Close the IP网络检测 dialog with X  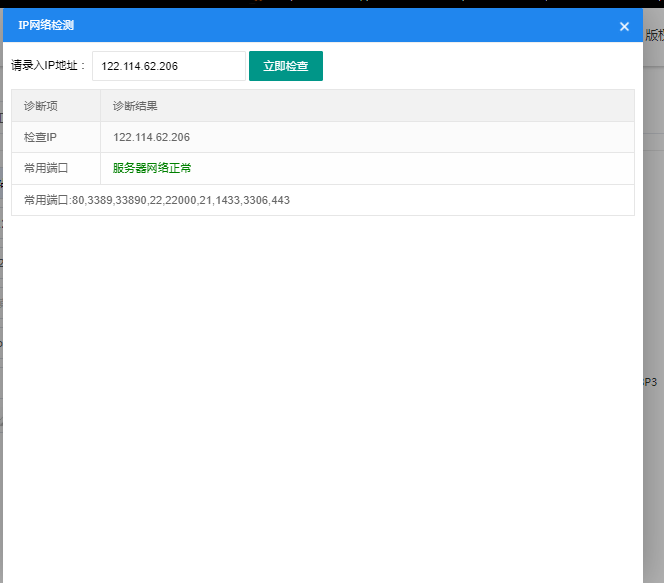pos(624,27)
